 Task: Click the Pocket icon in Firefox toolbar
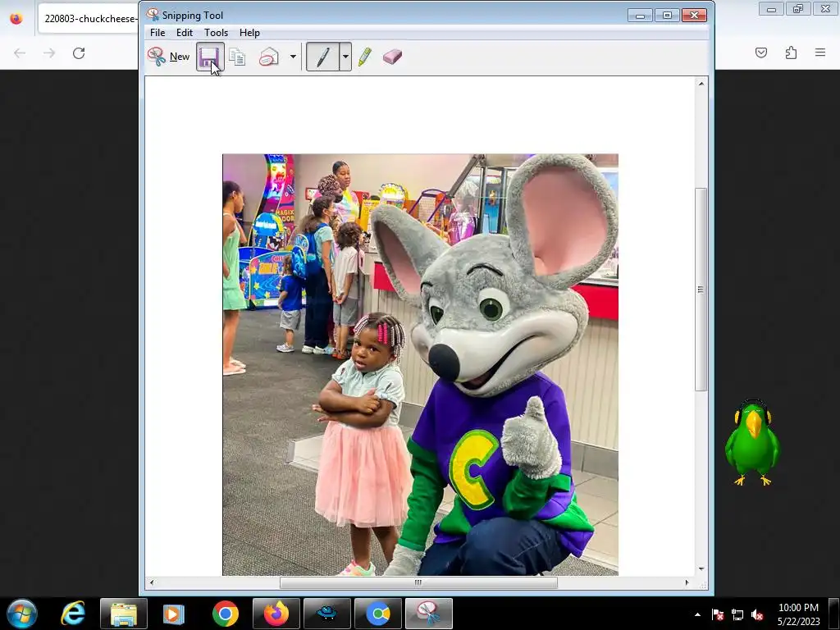pyautogui.click(x=761, y=52)
